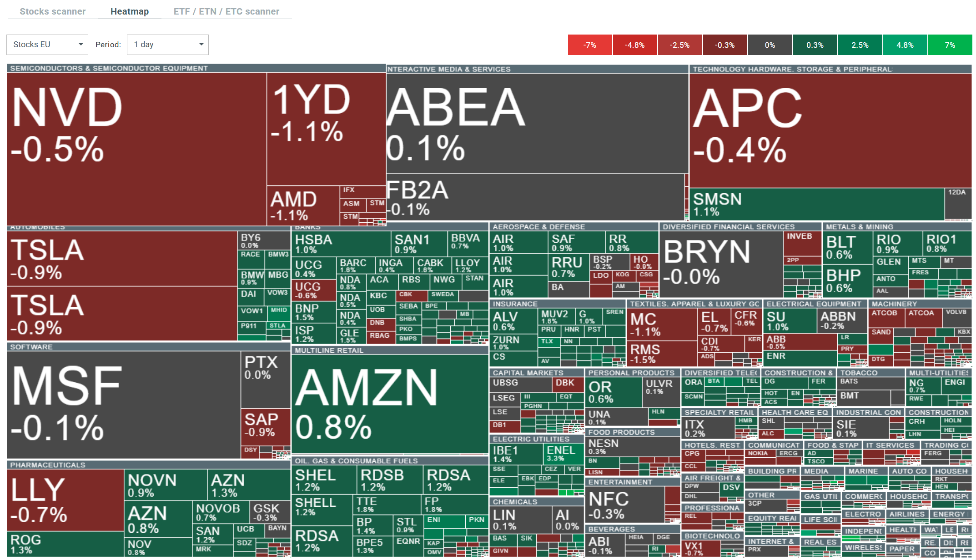Select the NFC entertainment tile
This screenshot has height=560, width=976.
(624, 505)
